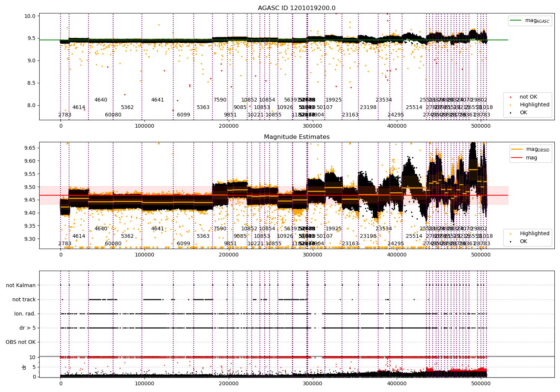
Task: Click the "Magnitude Estimates" plot title
Action: [x=297, y=137]
